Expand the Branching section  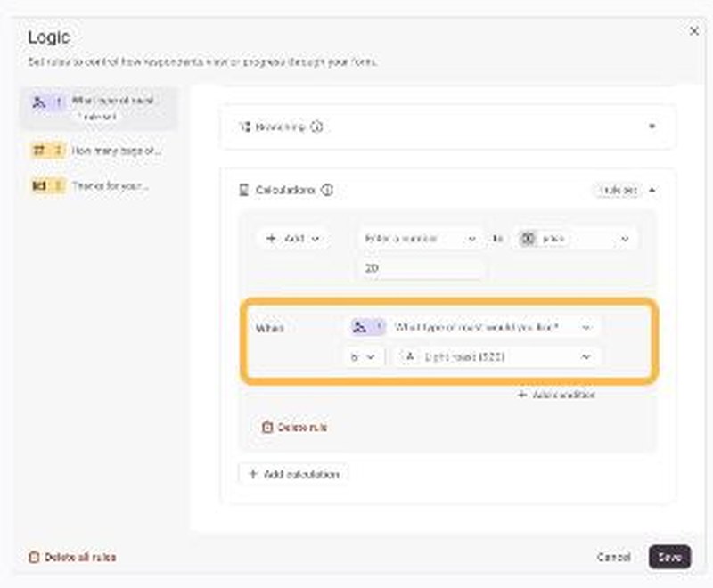[652, 127]
